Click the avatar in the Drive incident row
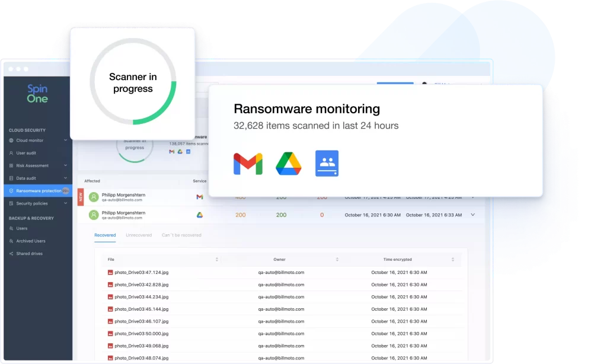607x364 pixels. click(x=94, y=215)
